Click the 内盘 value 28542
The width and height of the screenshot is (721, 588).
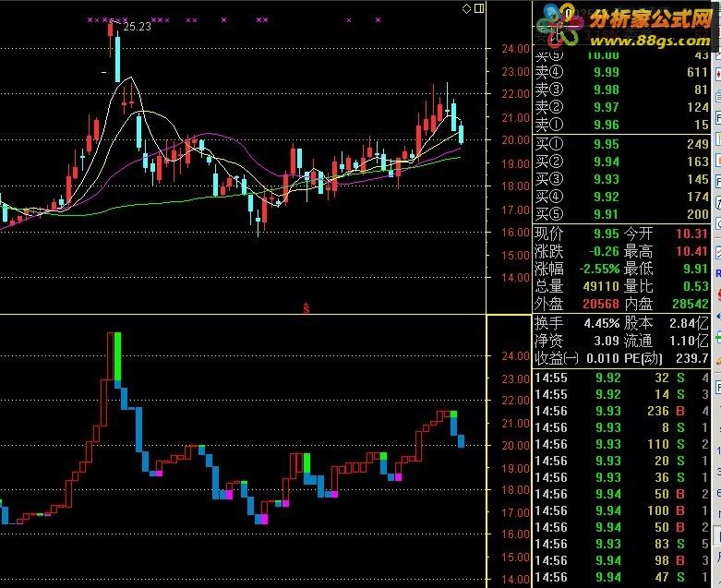coord(691,304)
